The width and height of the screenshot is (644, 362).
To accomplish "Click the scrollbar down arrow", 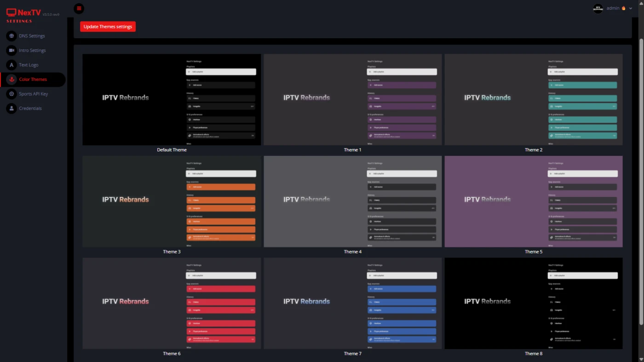I will pyautogui.click(x=641, y=359).
